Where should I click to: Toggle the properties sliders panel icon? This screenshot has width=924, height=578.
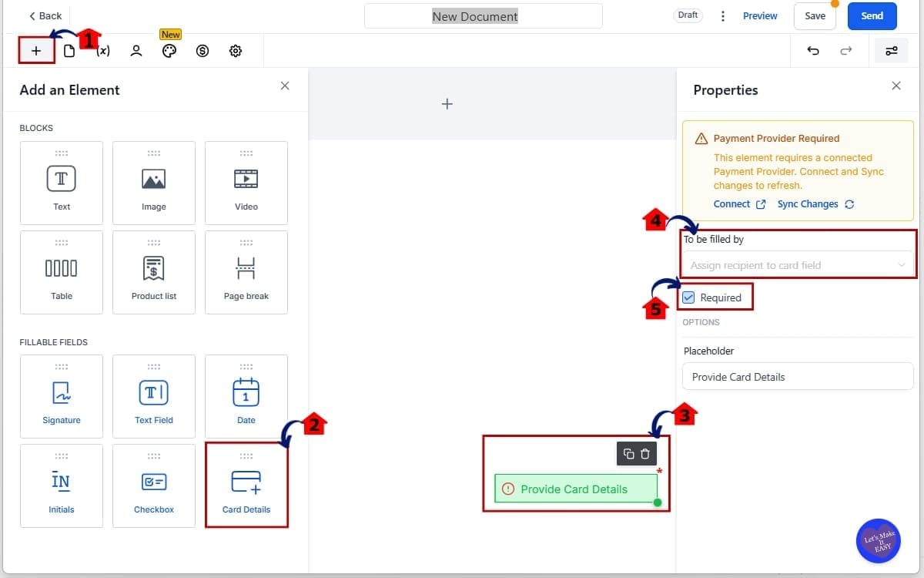pos(892,51)
